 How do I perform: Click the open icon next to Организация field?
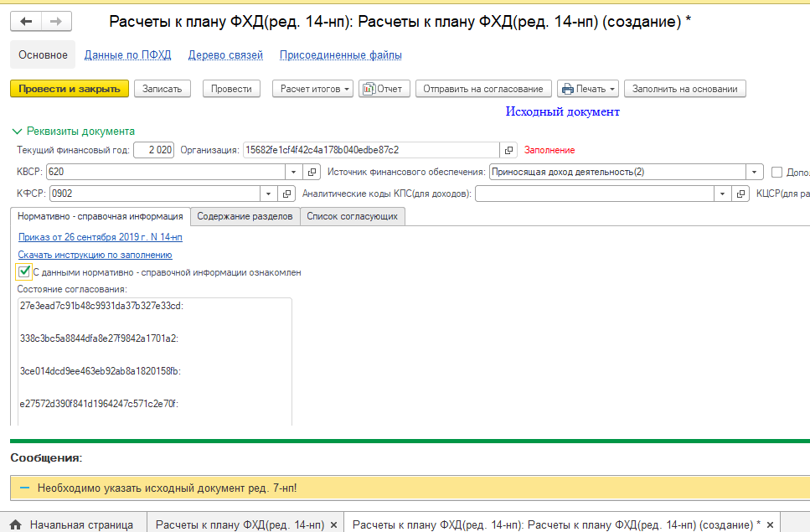(508, 150)
